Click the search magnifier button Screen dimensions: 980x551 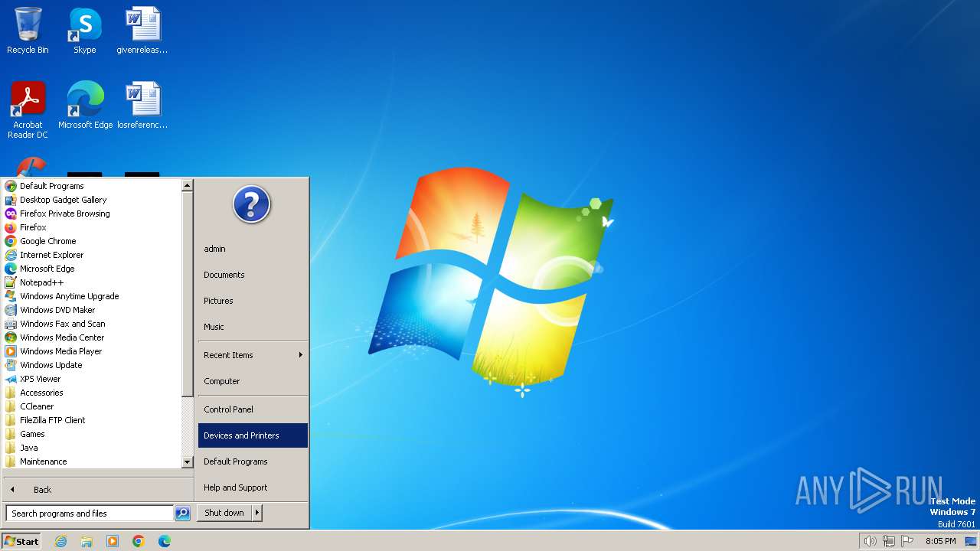click(182, 514)
